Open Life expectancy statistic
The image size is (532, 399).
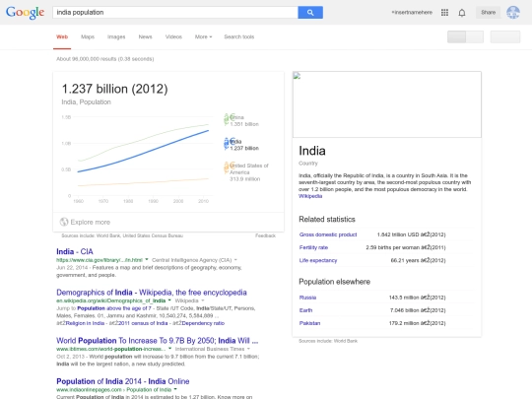click(x=318, y=260)
